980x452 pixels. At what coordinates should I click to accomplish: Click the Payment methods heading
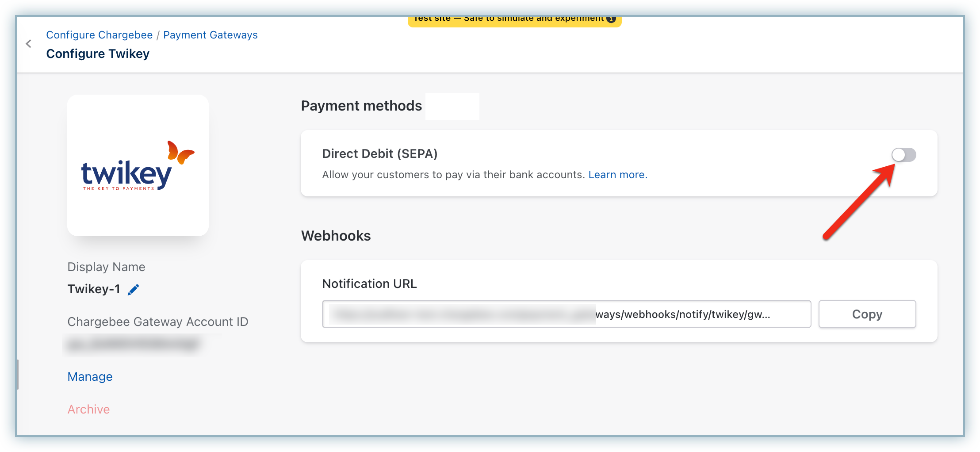pyautogui.click(x=361, y=106)
